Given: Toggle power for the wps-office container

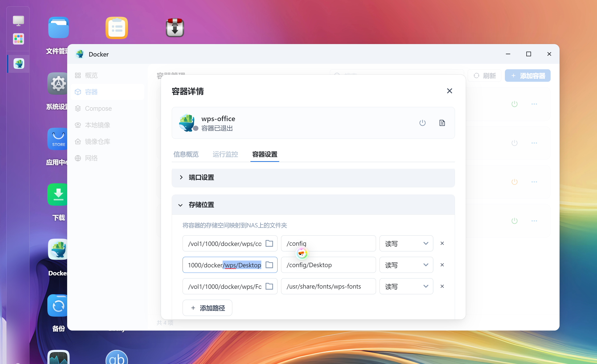Looking at the screenshot, I should click(422, 123).
